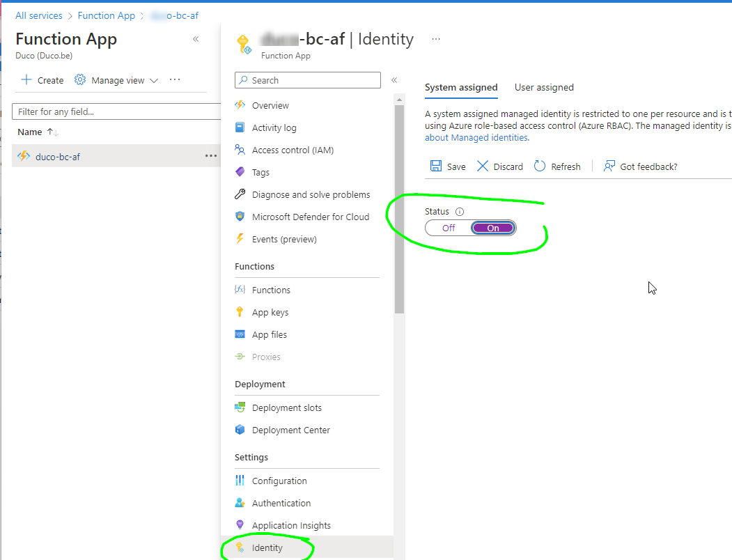This screenshot has width=732, height=560.
Task: Click the Functions fx icon
Action: pos(240,290)
